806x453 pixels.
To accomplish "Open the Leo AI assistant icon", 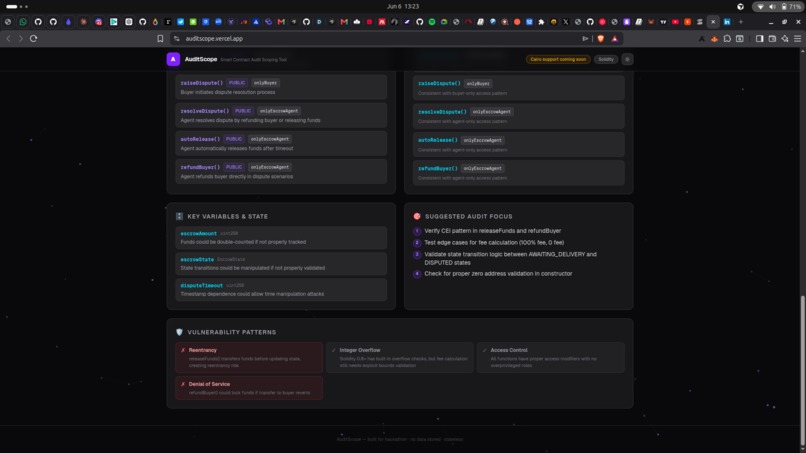I will pos(785,39).
